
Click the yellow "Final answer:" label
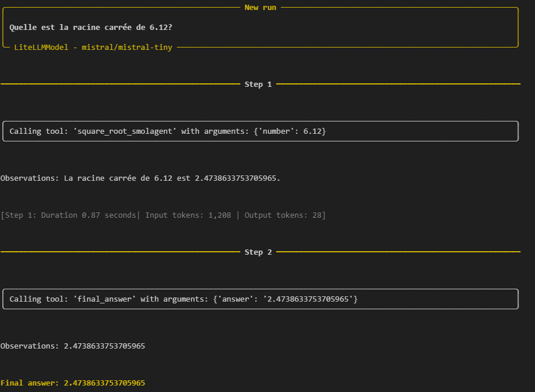pyautogui.click(x=29, y=383)
